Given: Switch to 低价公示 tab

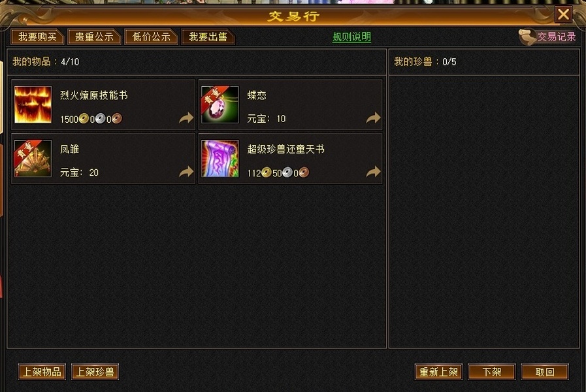Looking at the screenshot, I should pos(151,37).
